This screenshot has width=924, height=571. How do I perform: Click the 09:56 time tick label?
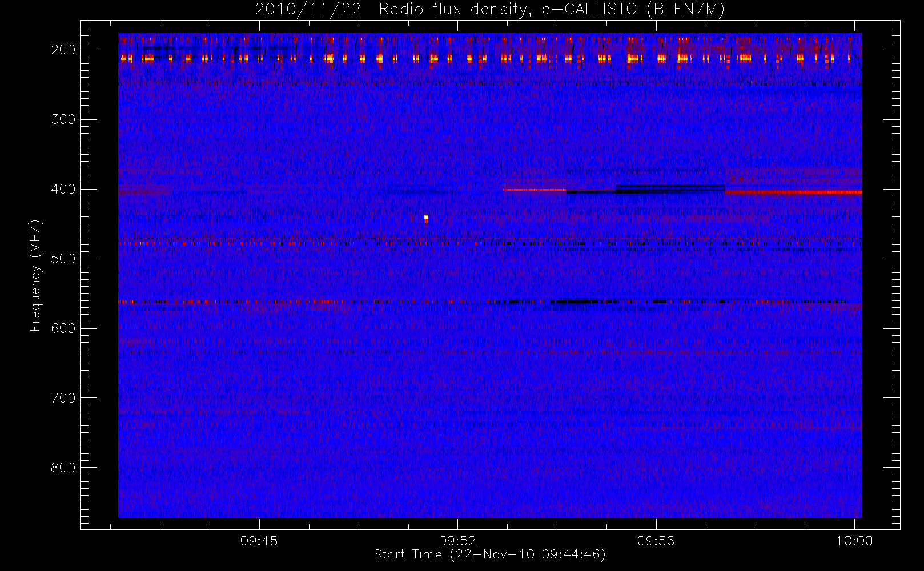(x=656, y=541)
